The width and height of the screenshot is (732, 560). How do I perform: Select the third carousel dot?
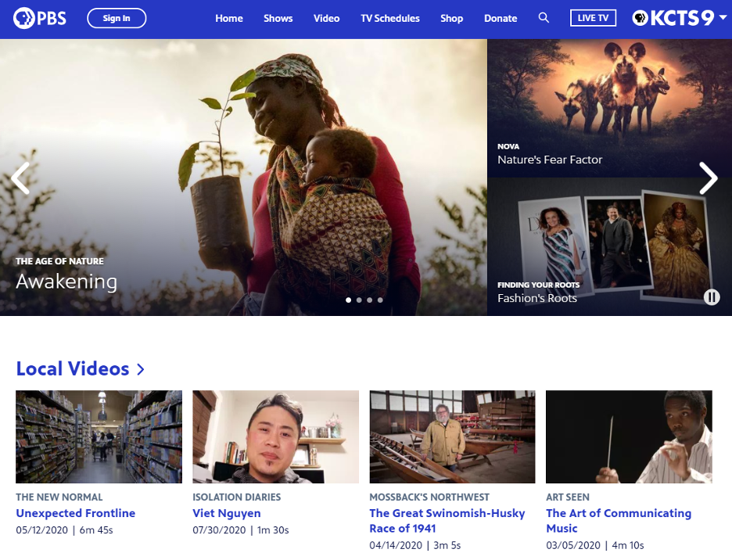[x=370, y=300]
